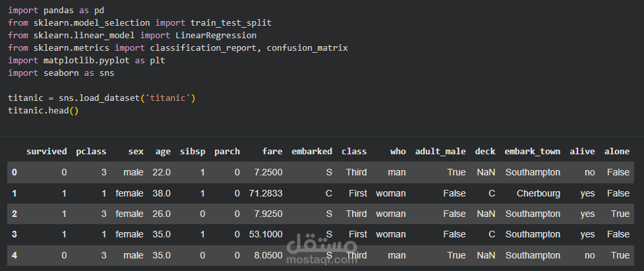Select the 'survived' column header
Screen dimensions: 644x271
click(46, 152)
